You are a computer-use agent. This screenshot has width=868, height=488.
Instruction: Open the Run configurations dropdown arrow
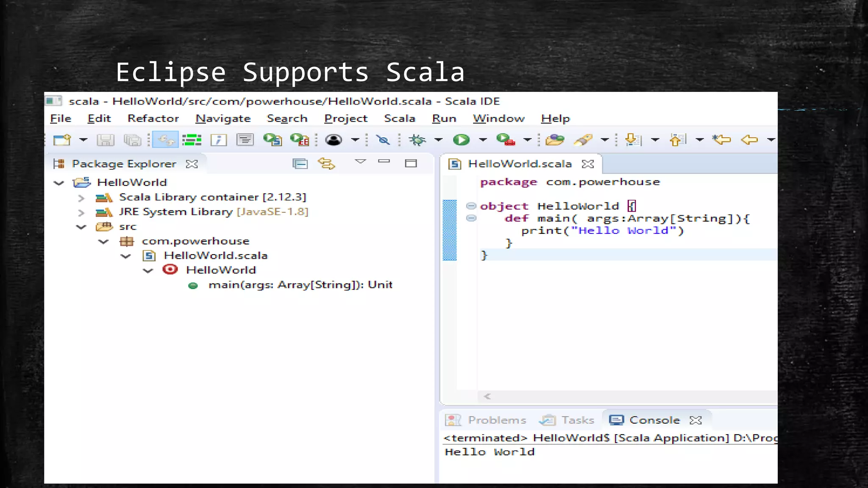pyautogui.click(x=483, y=139)
